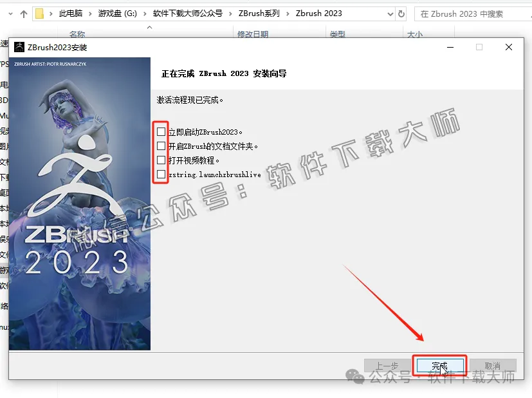Toggle the zstring.launchzbrushlive checkbox
This screenshot has height=398, width=532.
point(160,175)
